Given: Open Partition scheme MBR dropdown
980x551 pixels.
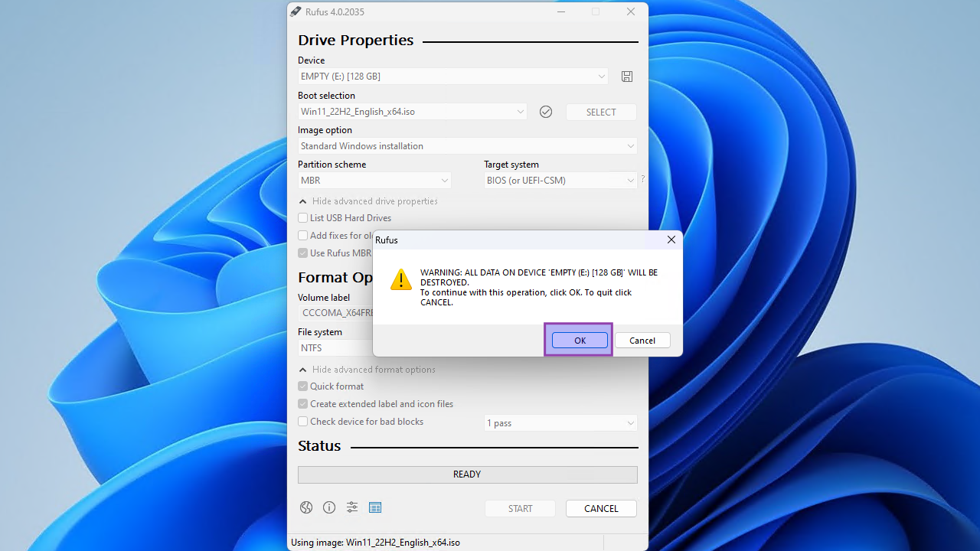Looking at the screenshot, I should [x=374, y=181].
